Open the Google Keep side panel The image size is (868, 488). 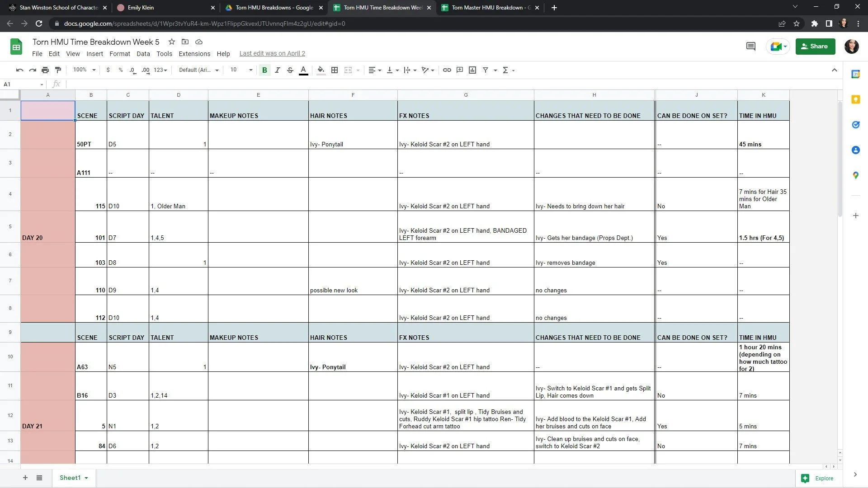(855, 99)
